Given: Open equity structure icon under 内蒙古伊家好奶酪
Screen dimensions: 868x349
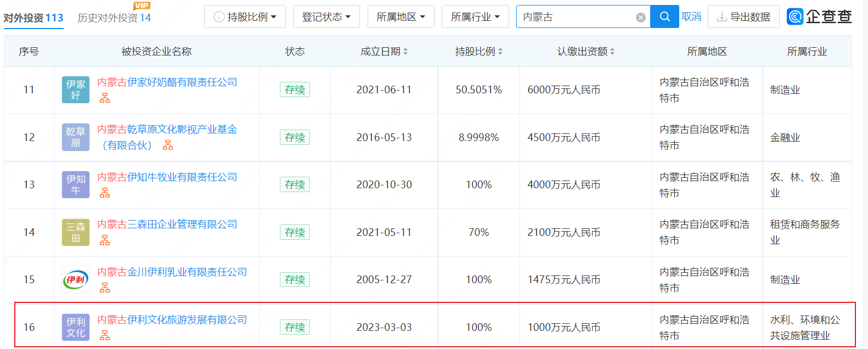Looking at the screenshot, I should click(x=105, y=98).
